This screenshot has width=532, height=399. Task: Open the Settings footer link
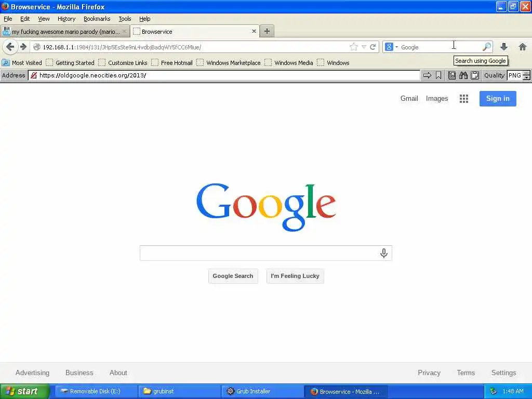pyautogui.click(x=504, y=373)
